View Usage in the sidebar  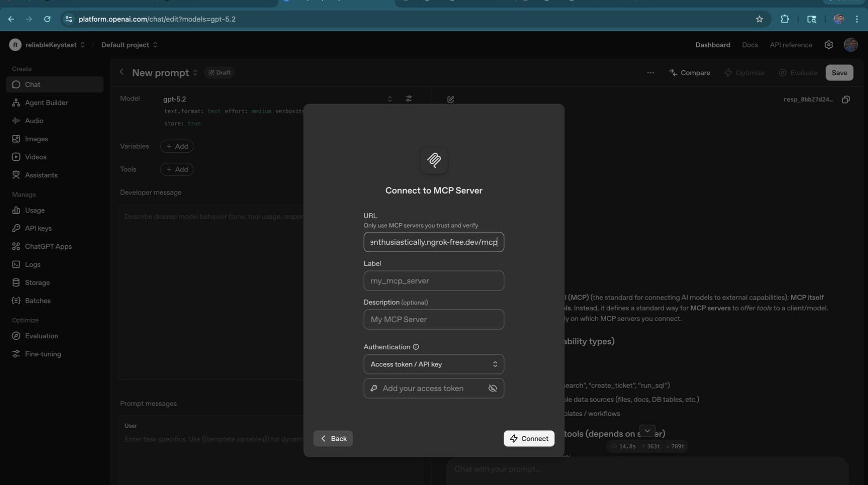point(55,210)
